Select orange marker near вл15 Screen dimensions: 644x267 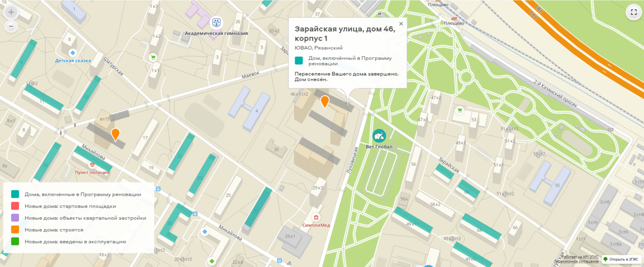coord(115,134)
